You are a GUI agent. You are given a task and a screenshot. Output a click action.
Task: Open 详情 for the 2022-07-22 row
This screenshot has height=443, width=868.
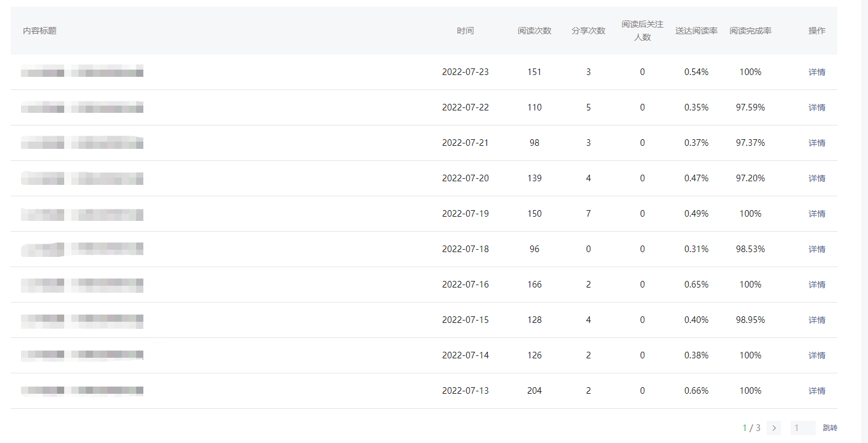(x=816, y=107)
